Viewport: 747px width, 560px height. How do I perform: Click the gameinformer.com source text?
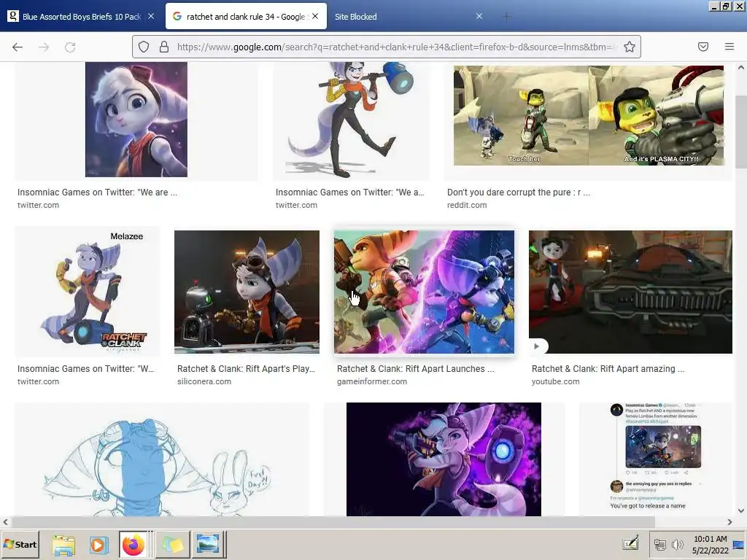(372, 381)
